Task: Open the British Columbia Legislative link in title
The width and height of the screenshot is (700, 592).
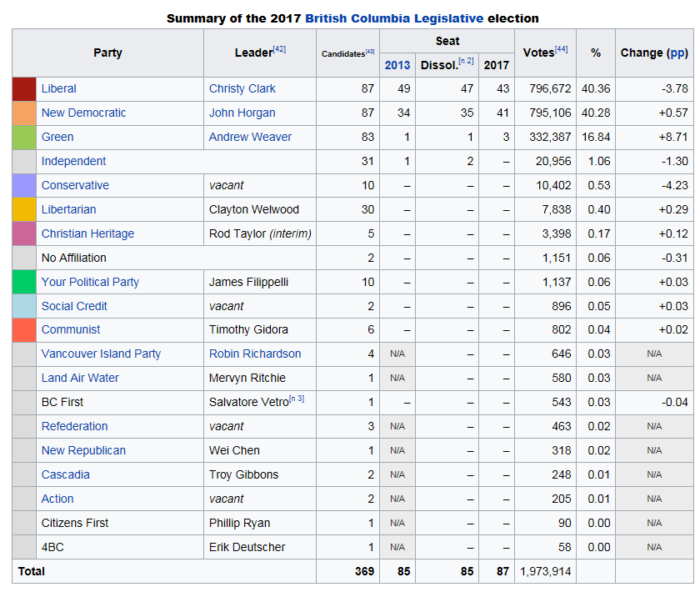Action: [394, 18]
